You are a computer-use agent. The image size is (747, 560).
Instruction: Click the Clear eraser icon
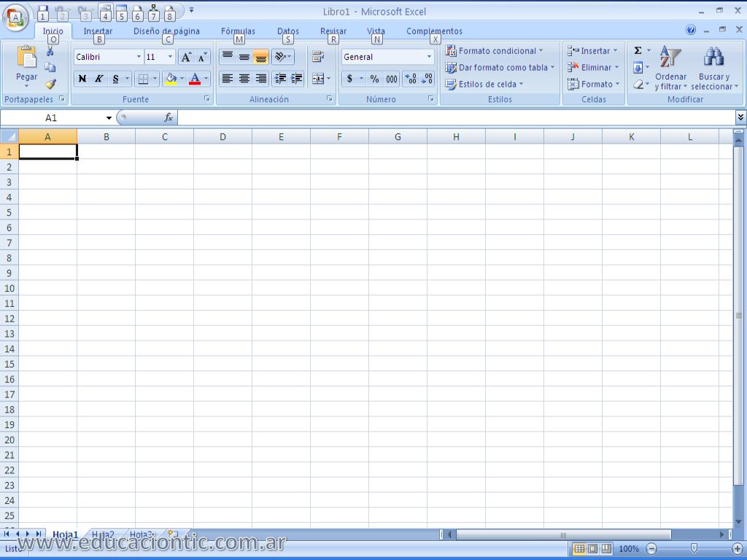click(638, 85)
